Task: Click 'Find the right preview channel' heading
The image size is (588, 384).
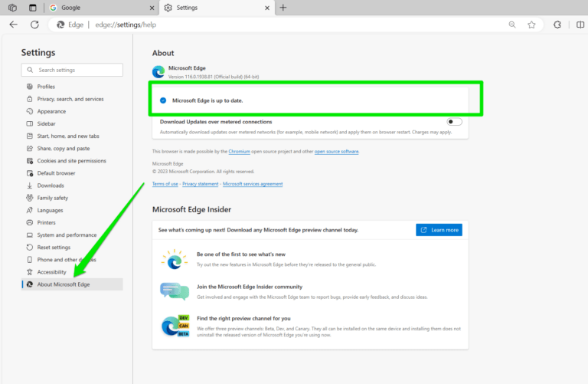Action: pyautogui.click(x=243, y=319)
